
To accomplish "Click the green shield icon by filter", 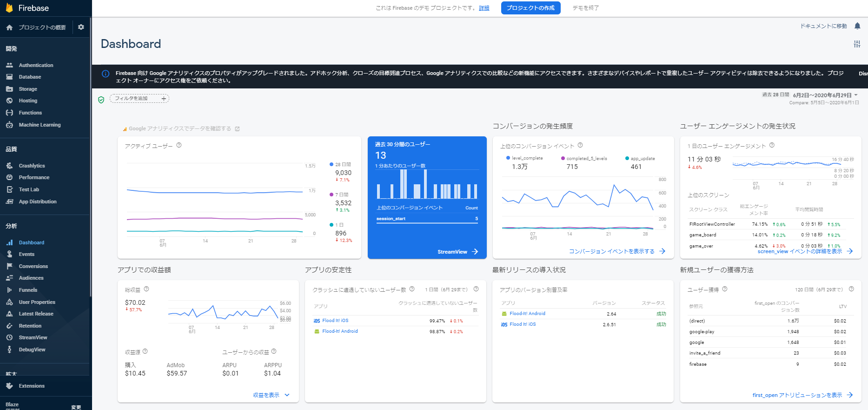I will [x=101, y=100].
